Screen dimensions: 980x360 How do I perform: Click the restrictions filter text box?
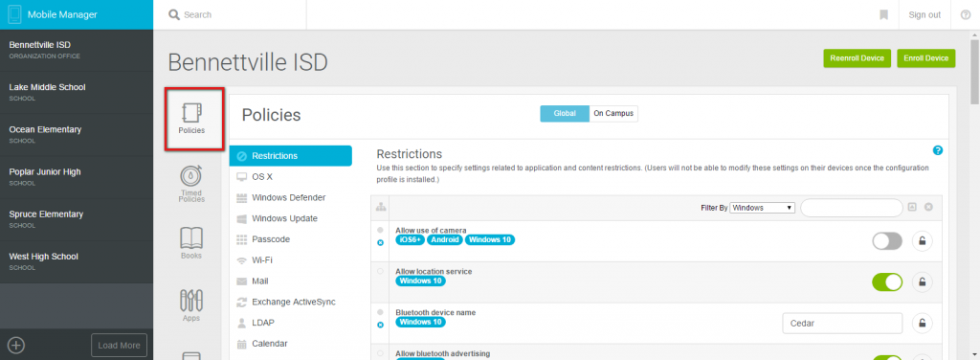pyautogui.click(x=851, y=208)
